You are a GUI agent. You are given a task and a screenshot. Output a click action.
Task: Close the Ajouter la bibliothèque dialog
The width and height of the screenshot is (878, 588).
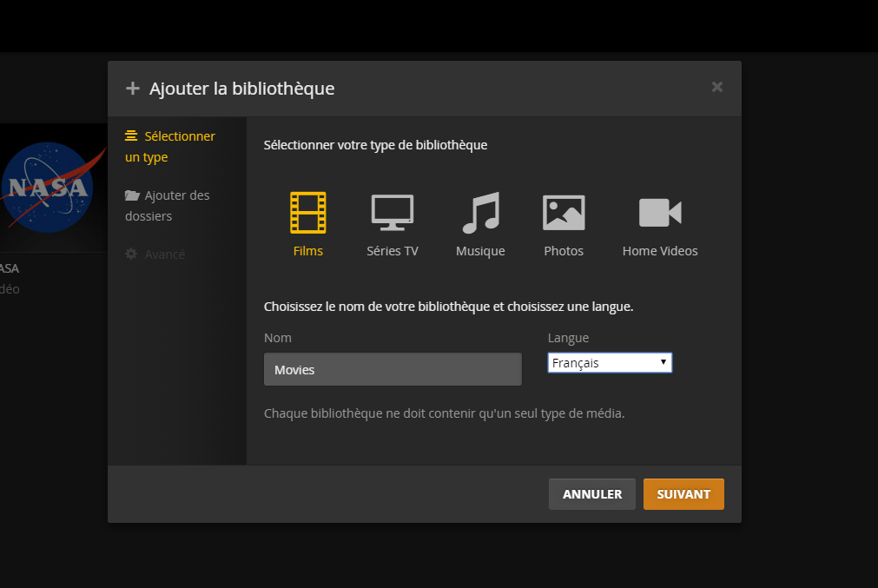click(x=716, y=87)
